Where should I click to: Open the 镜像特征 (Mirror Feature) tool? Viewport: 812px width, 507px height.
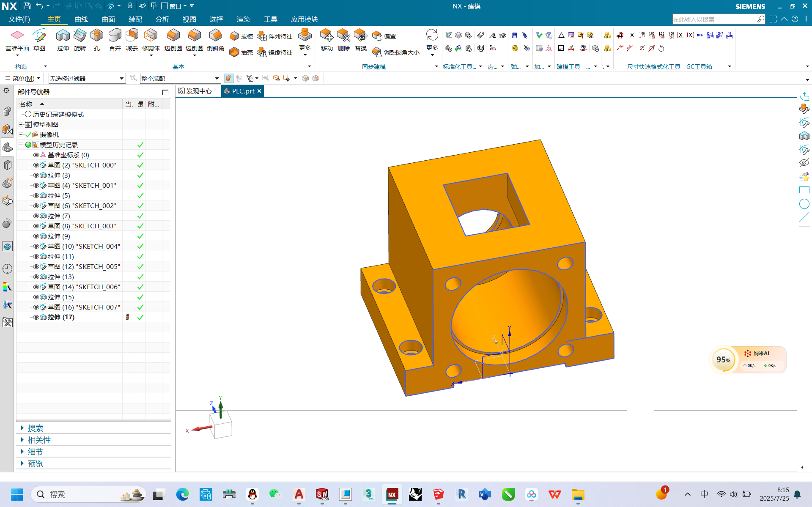pos(275,52)
